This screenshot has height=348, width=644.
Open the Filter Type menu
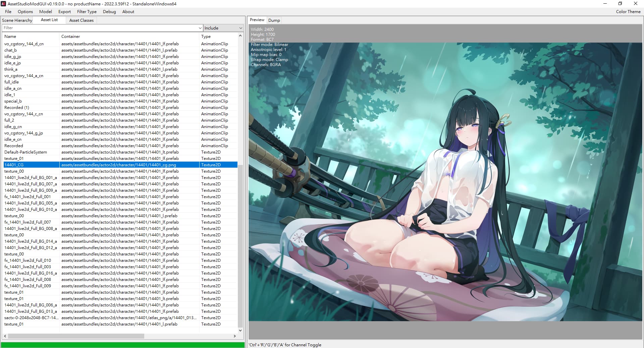[x=87, y=11]
